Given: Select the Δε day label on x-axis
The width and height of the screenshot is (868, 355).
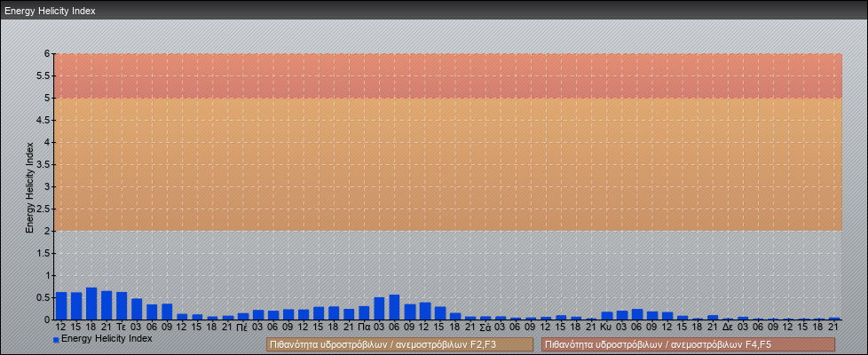Looking at the screenshot, I should click(727, 327).
